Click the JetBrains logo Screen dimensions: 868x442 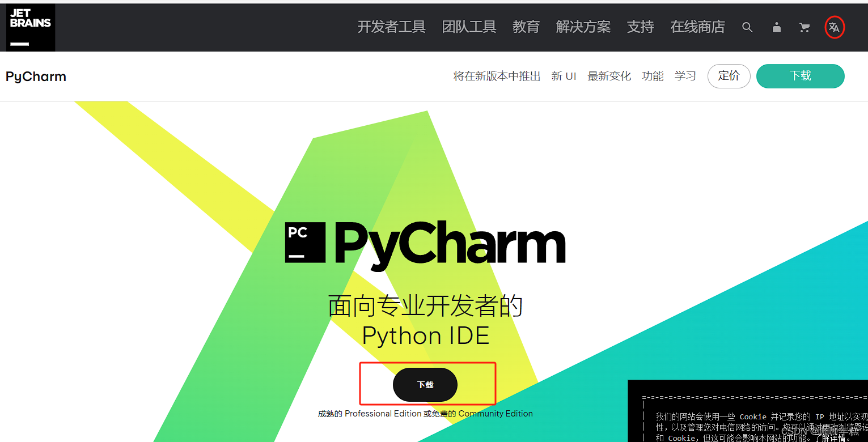(31, 27)
